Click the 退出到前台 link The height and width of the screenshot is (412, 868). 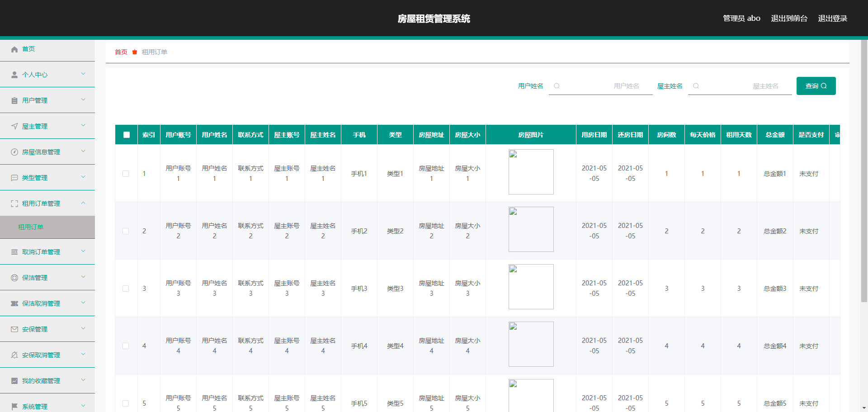(x=789, y=19)
